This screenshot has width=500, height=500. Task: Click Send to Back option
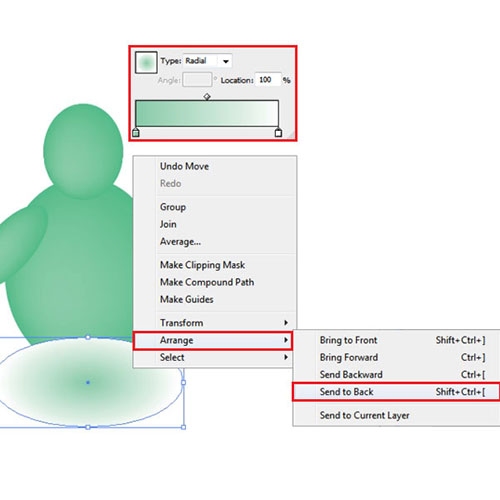tap(396, 392)
